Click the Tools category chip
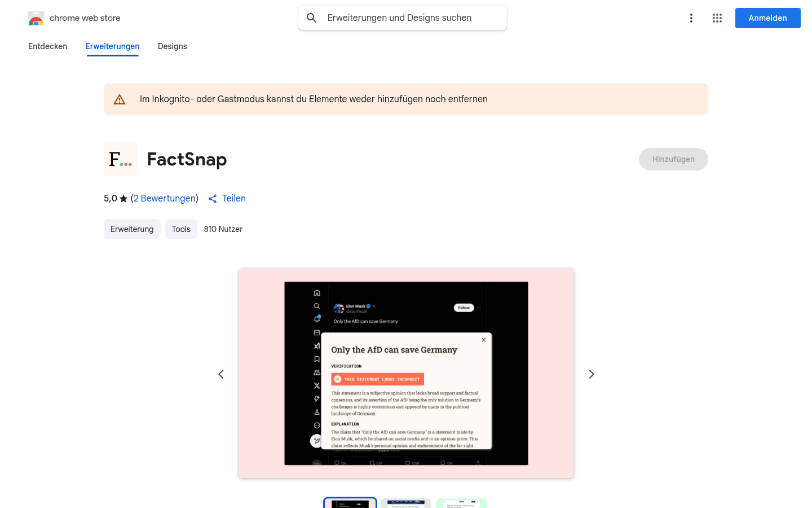 pos(181,229)
